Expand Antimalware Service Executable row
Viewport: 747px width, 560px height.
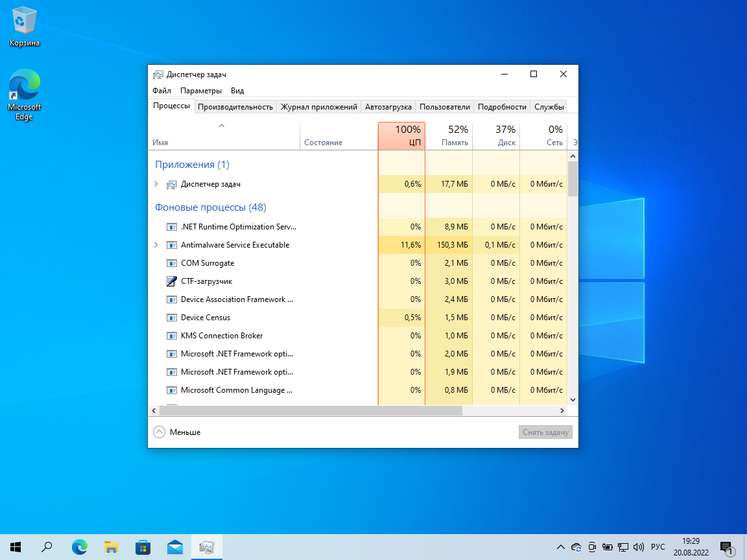156,245
